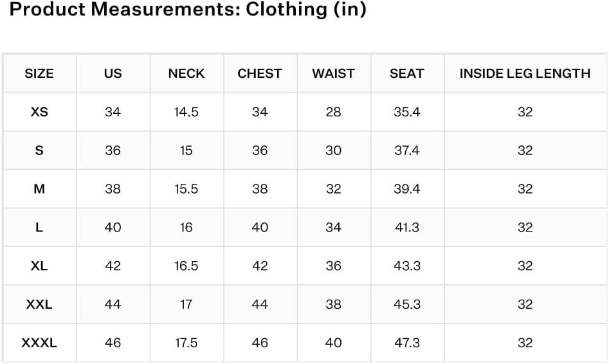The height and width of the screenshot is (364, 609).
Task: Select waist value 28 cell
Action: 334,112
